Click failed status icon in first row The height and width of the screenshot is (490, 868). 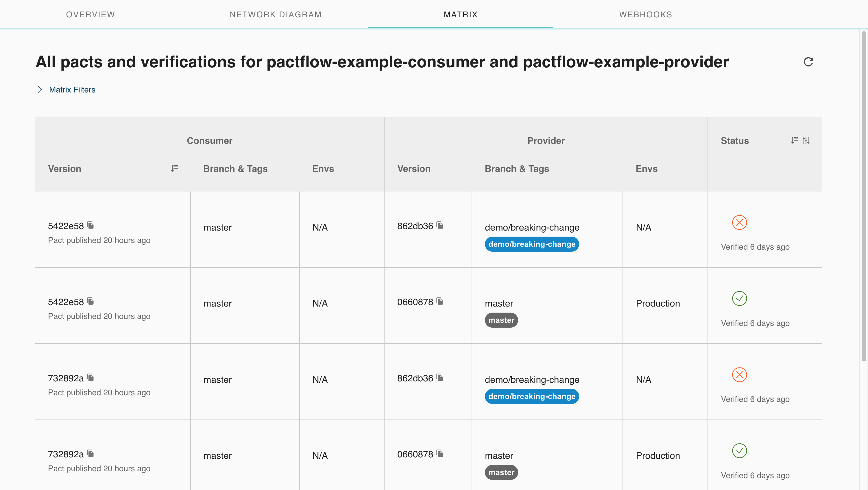pos(739,222)
